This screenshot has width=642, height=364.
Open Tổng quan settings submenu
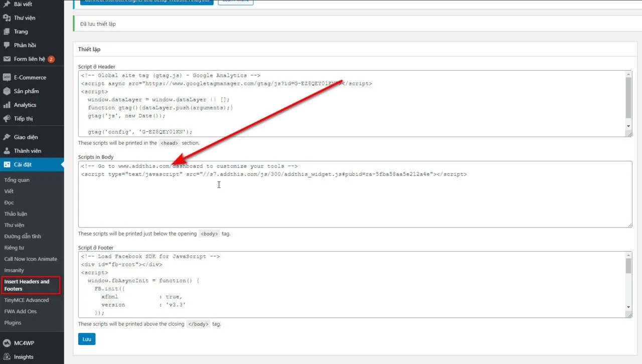[17, 180]
